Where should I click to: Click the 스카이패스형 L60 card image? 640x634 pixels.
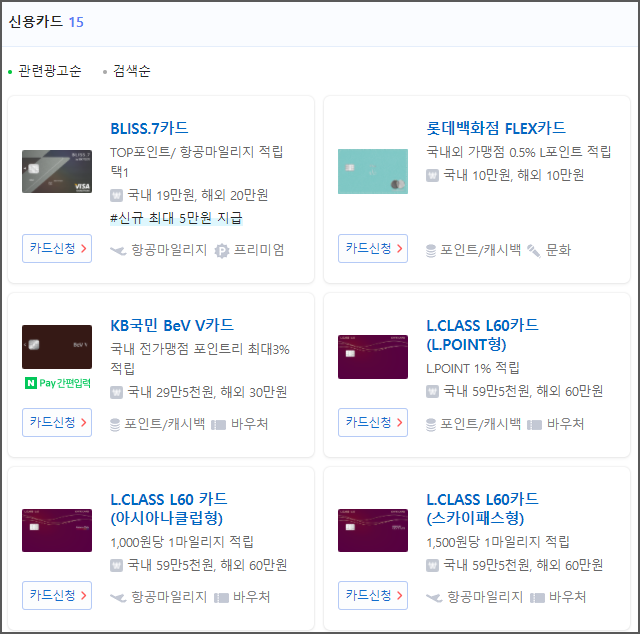tap(373, 530)
